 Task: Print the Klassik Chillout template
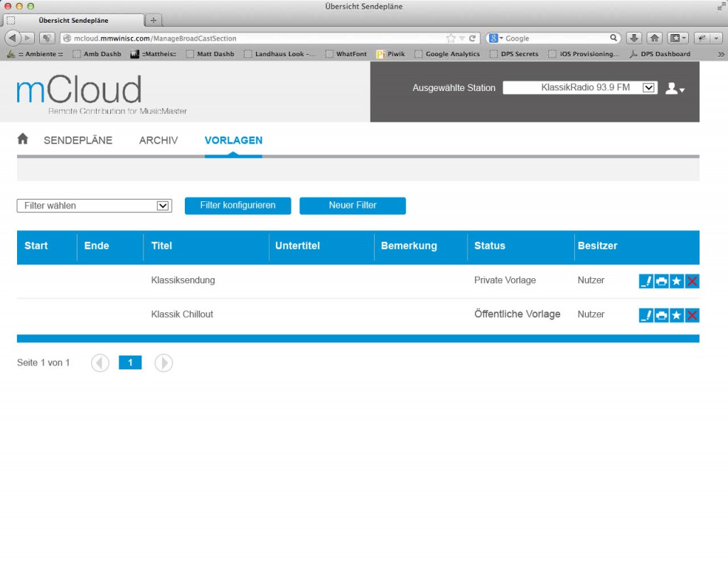pyautogui.click(x=661, y=314)
